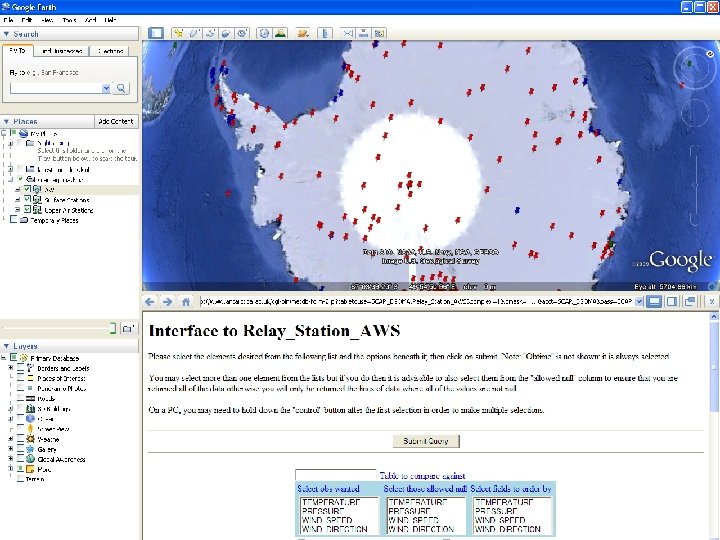The height and width of the screenshot is (540, 720).
Task: Switch to the Directions tab
Action: 110,51
